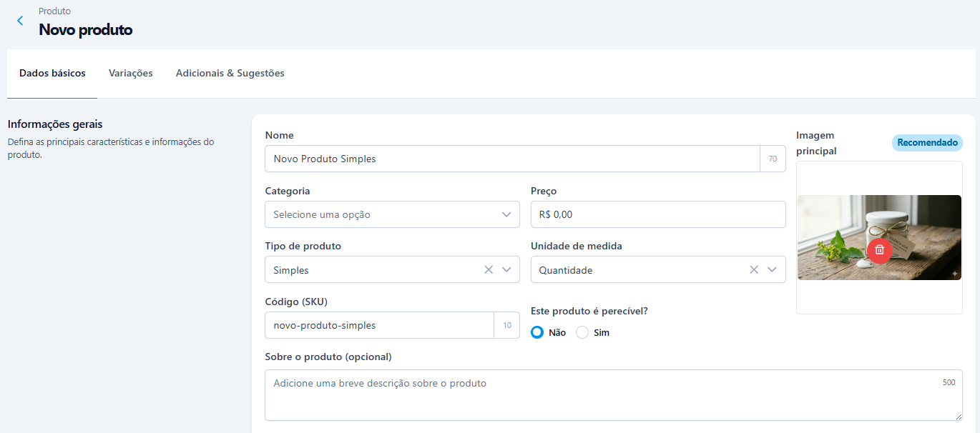Viewport: 980px width, 433px height.
Task: Focus the Preço input field
Action: click(657, 214)
